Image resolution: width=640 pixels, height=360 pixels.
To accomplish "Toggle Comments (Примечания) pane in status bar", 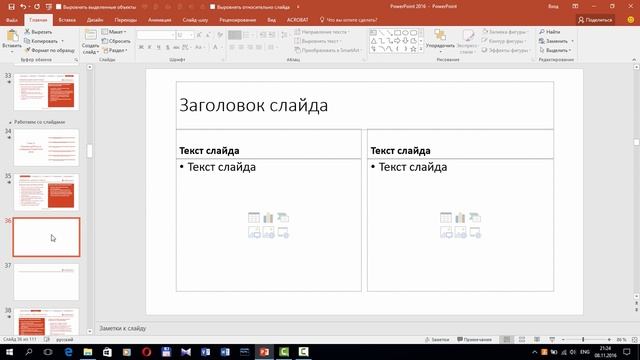I will tap(474, 340).
